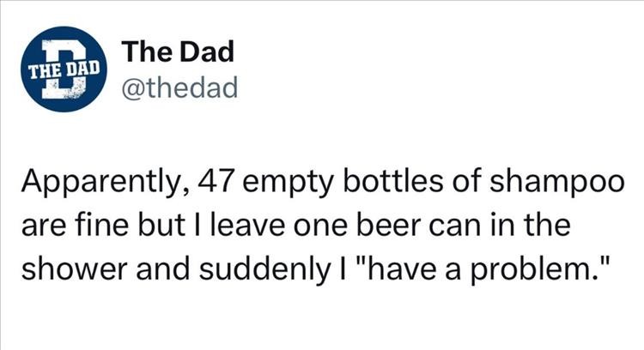Open The Dad display name link

tap(179, 51)
